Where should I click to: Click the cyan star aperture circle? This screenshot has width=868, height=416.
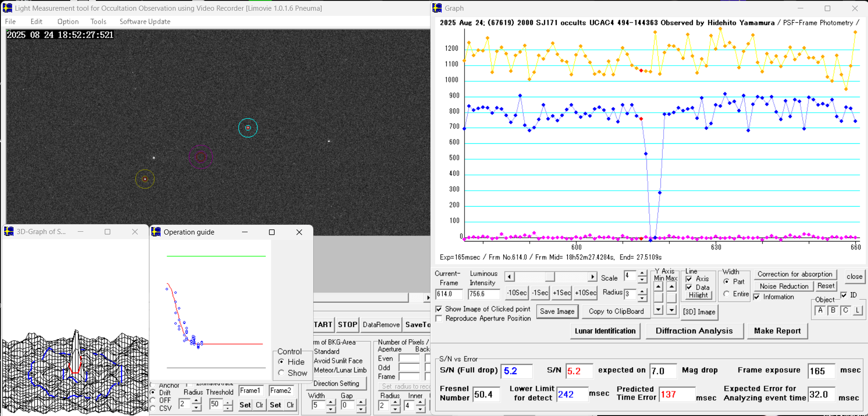248,128
